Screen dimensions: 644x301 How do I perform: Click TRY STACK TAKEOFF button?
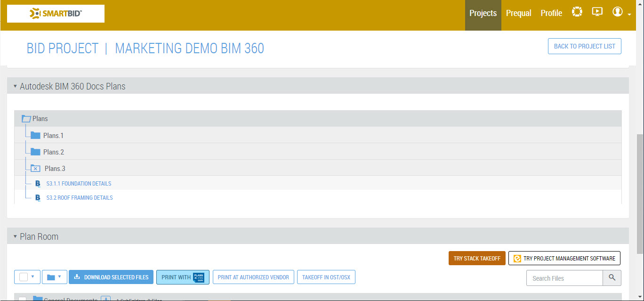click(477, 258)
